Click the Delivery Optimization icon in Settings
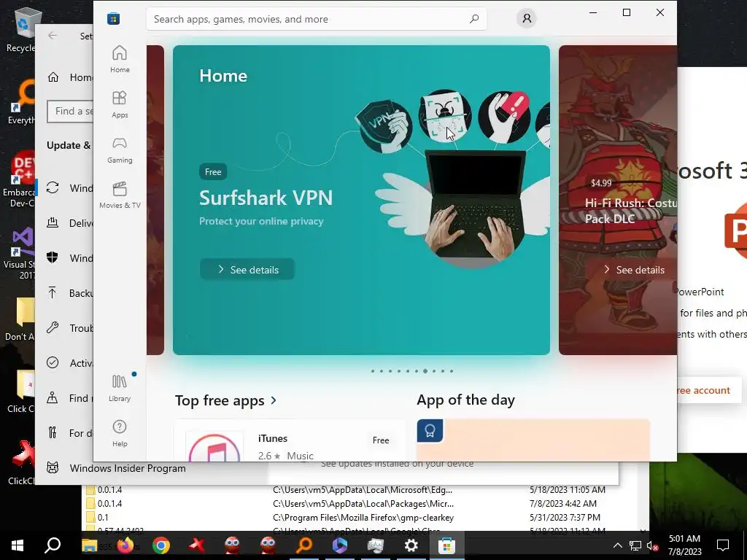This screenshot has width=747, height=560. pos(53,222)
